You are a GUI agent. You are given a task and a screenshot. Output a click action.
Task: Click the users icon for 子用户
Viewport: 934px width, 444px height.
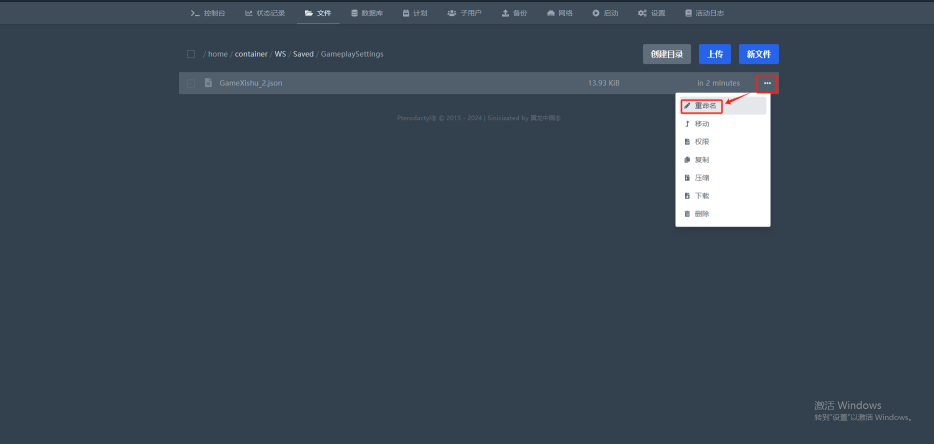[x=452, y=13]
